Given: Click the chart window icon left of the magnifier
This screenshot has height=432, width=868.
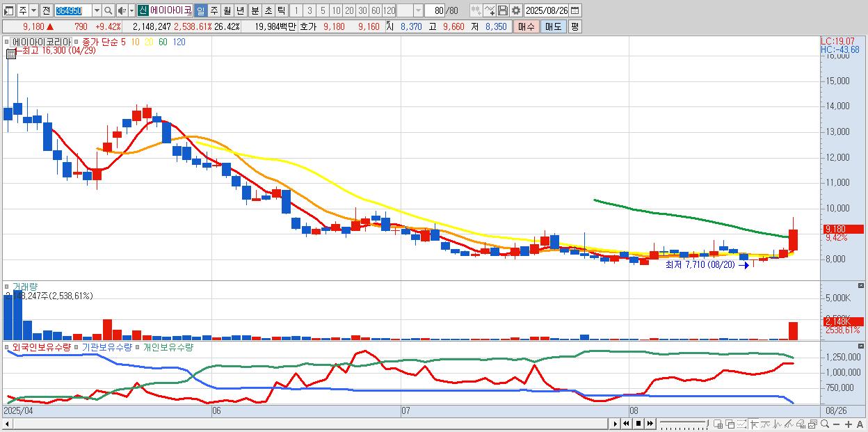Looking at the screenshot, I should coord(812,424).
